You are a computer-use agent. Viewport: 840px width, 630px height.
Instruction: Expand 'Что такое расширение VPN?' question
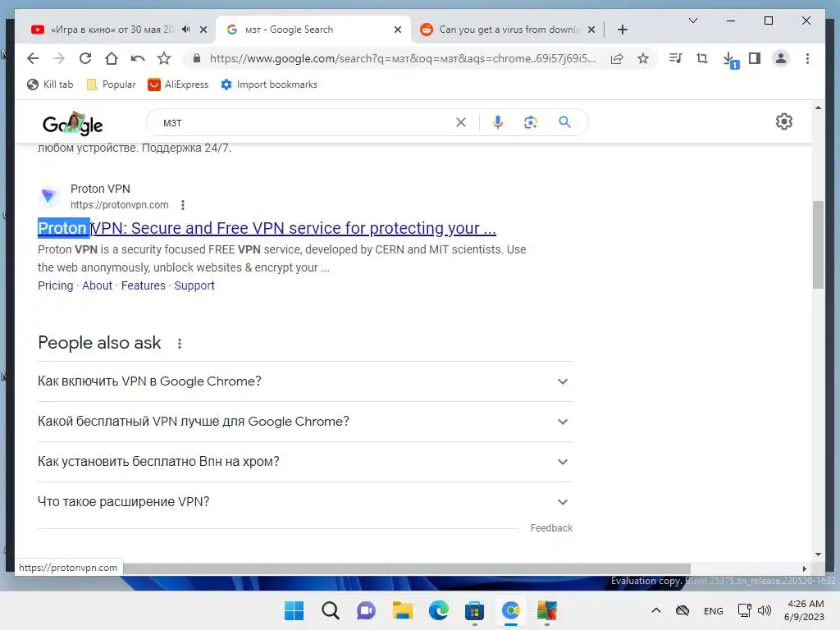[x=305, y=502]
